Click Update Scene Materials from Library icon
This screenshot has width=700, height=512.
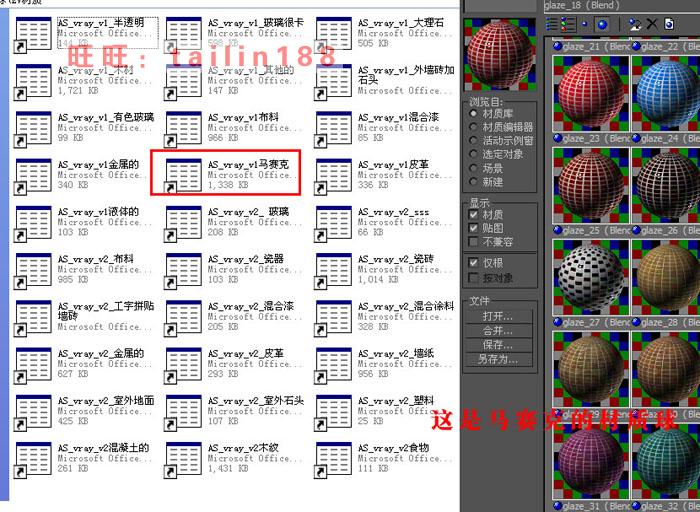(635, 24)
